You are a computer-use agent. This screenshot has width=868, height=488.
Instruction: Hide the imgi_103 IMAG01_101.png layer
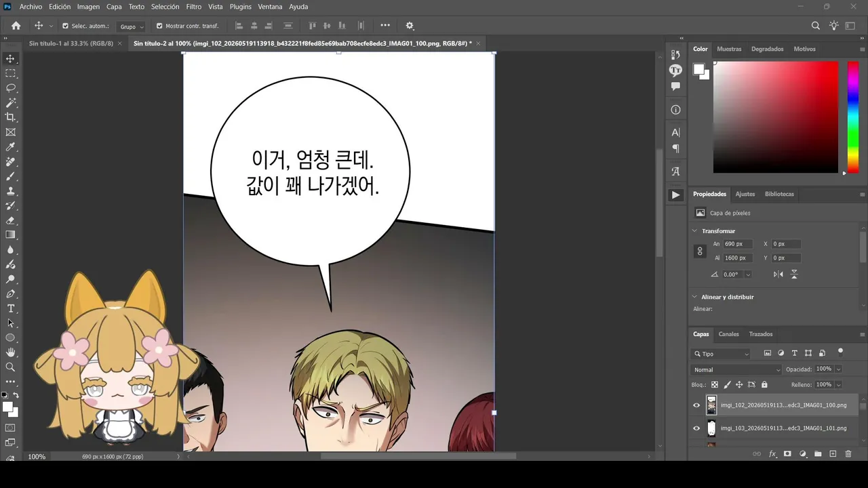pos(696,428)
